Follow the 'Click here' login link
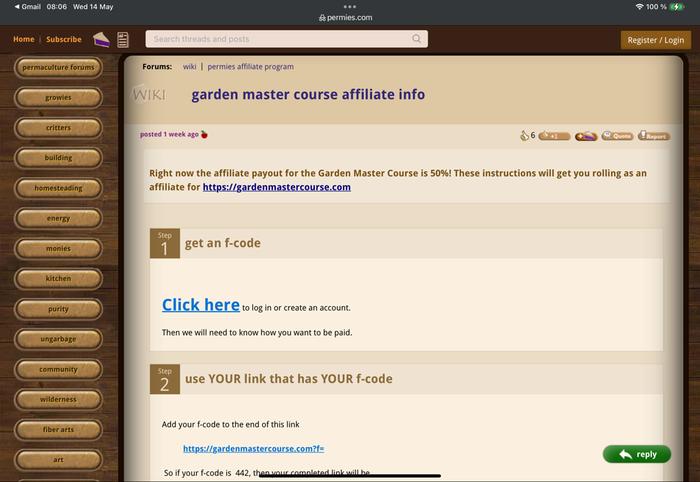This screenshot has height=482, width=700. [x=200, y=305]
